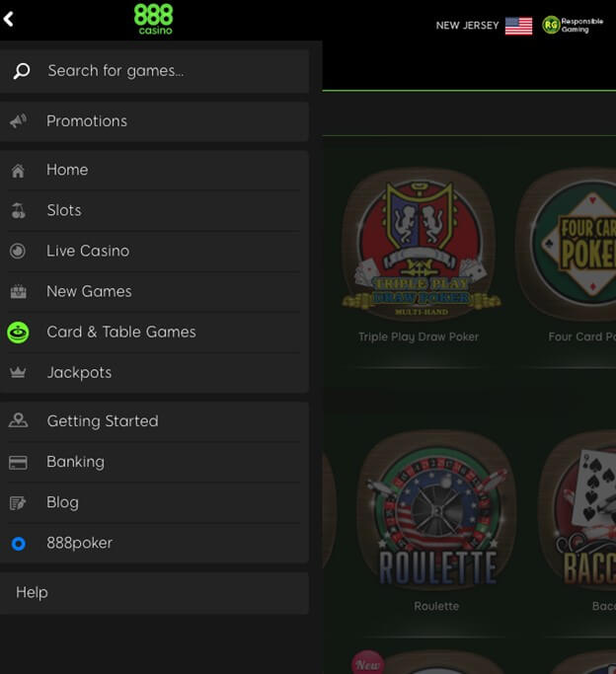Viewport: 616px width, 674px height.
Task: Click the Triple Play Draw Poker caption
Action: tap(419, 337)
